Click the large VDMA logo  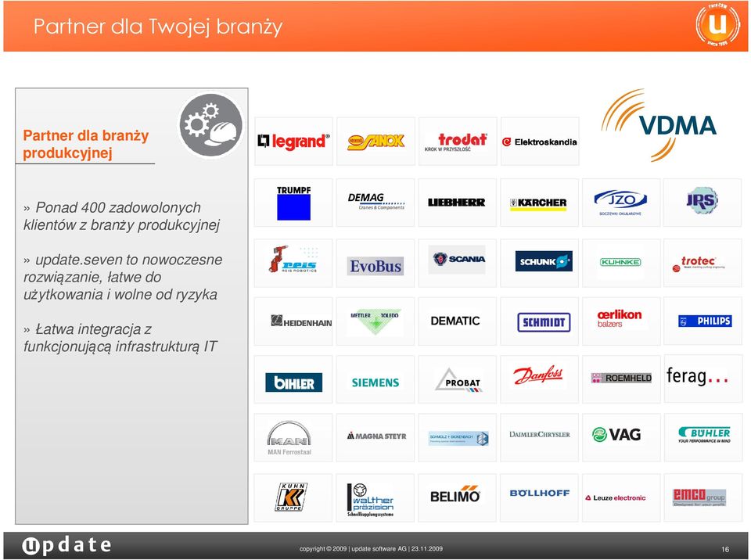click(x=659, y=125)
